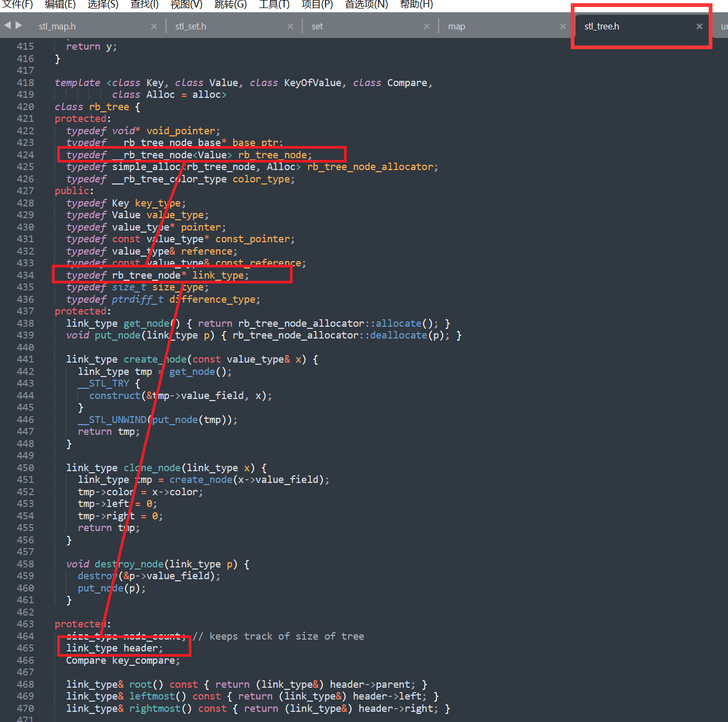
Task: Click 'const_pointer' on line 431
Action: [252, 239]
